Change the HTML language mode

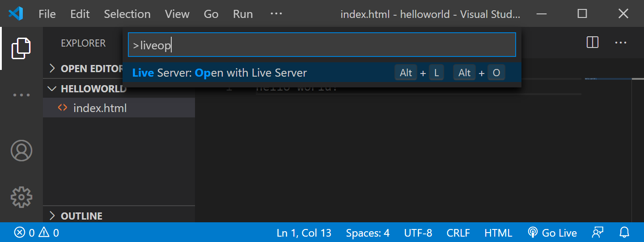tap(498, 233)
